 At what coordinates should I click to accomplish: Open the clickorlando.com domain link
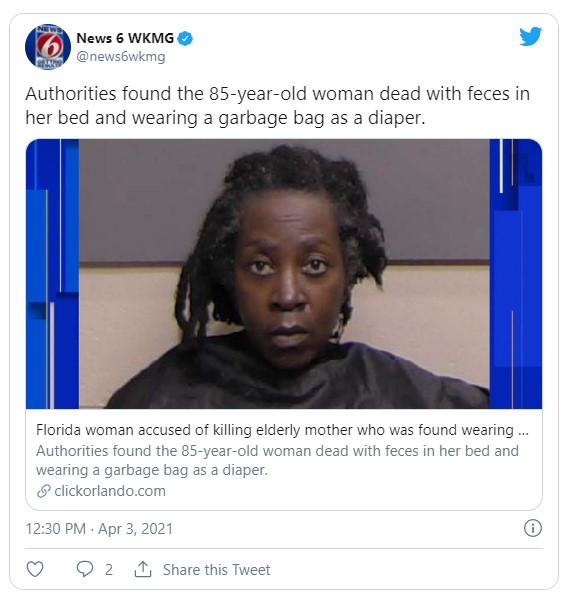[x=110, y=491]
